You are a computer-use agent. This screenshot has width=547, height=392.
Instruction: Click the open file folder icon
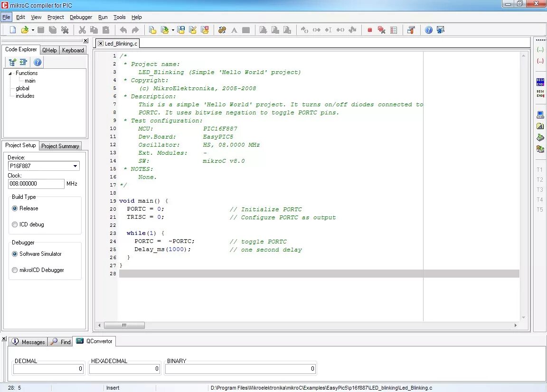coord(25,30)
